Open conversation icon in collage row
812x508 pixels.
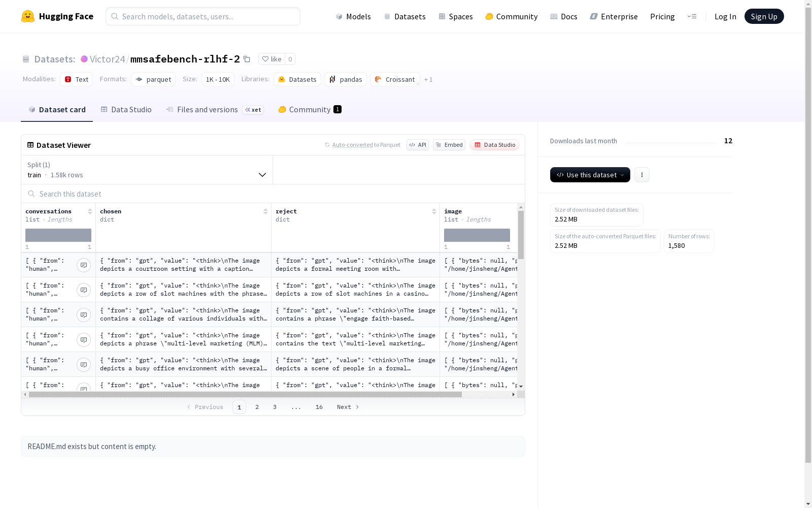coord(84,315)
